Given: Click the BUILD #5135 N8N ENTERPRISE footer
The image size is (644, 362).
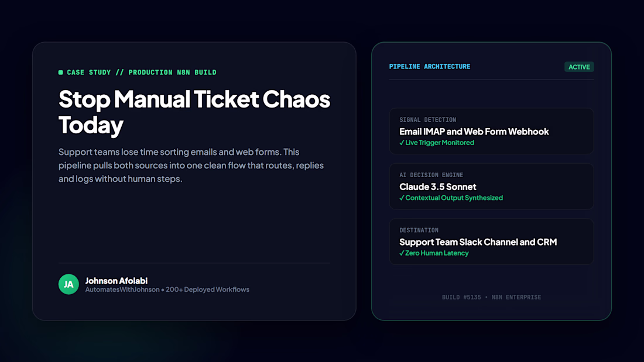Looking at the screenshot, I should 491,297.
